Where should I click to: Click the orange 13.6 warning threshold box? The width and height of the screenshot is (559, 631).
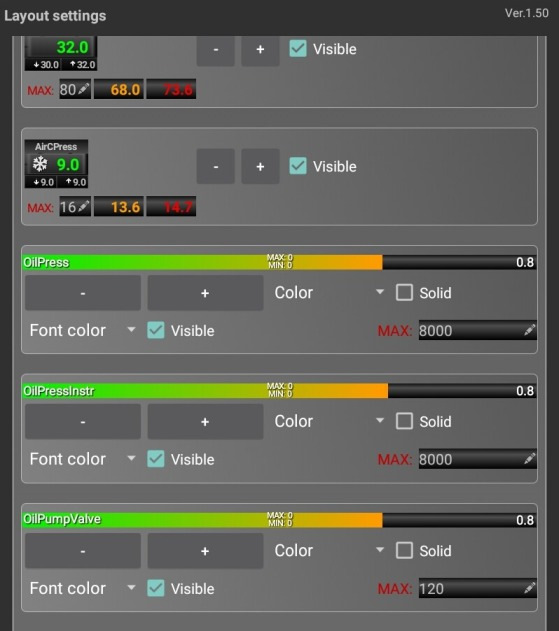119,206
